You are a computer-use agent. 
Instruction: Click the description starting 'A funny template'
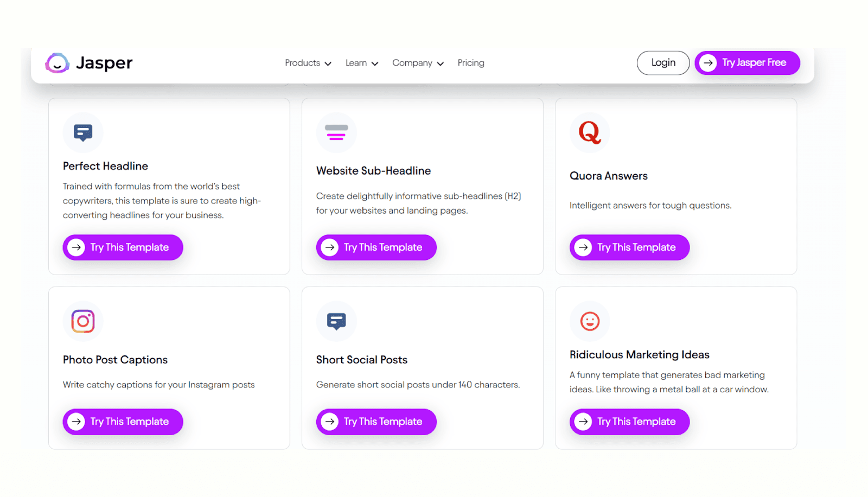pos(669,382)
